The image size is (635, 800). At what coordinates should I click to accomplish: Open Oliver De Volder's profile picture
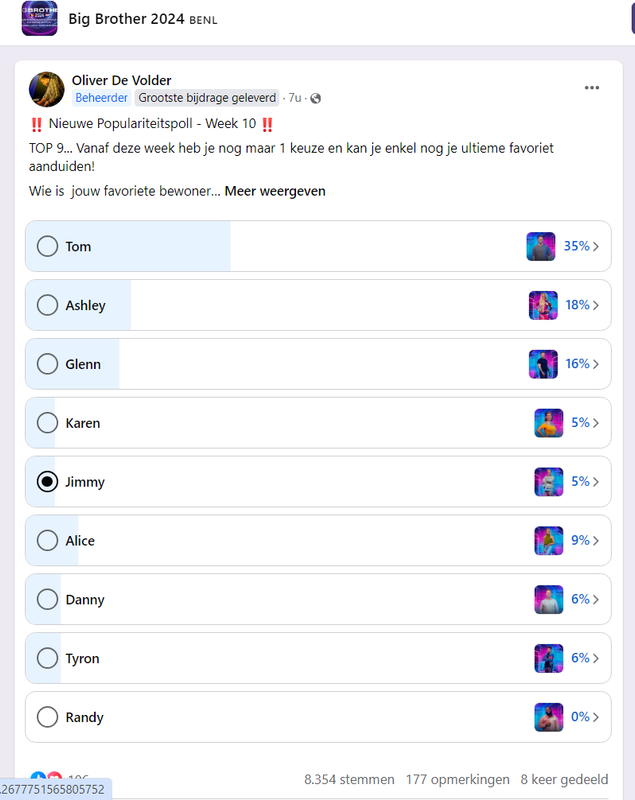tap(46, 89)
